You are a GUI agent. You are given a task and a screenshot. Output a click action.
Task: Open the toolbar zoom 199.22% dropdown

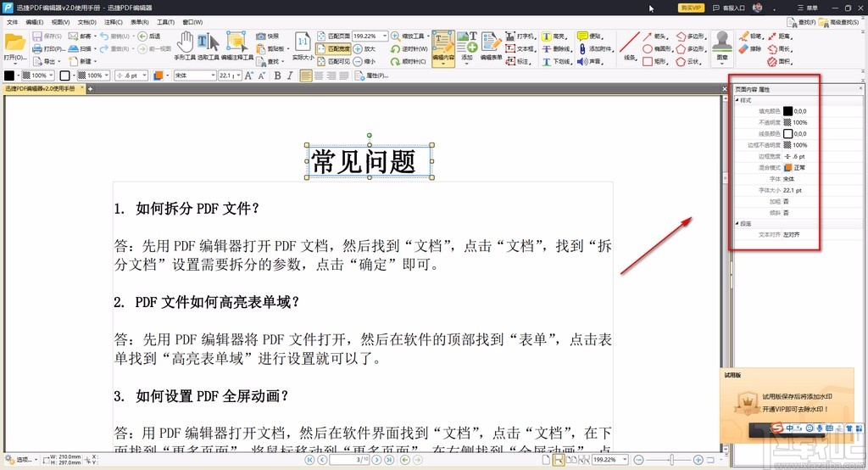coord(385,36)
